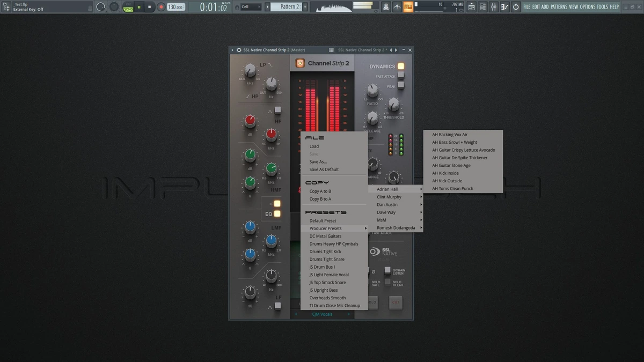Expand the MsM submenu

pos(396,220)
